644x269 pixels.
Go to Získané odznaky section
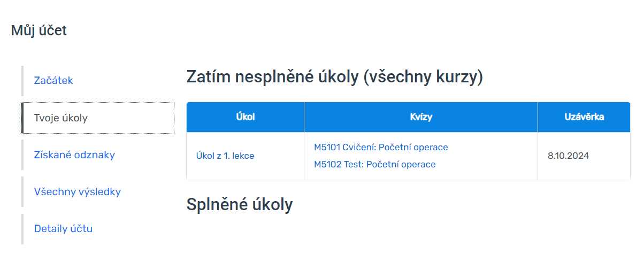(x=74, y=155)
